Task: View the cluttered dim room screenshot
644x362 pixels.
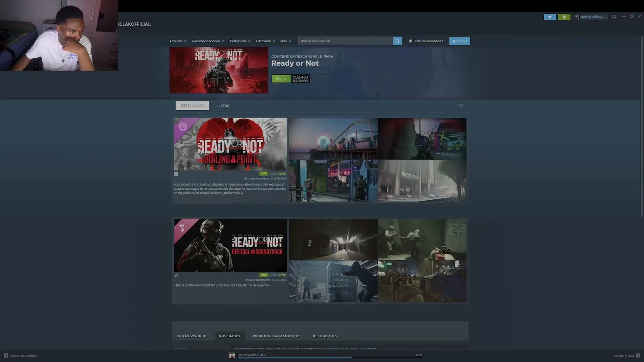Action: 423,282
